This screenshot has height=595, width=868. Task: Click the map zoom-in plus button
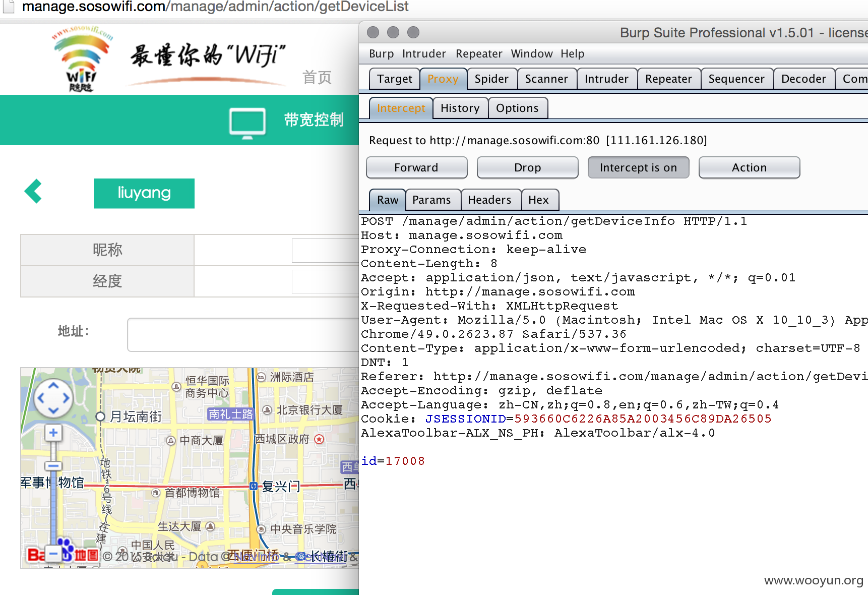(53, 433)
